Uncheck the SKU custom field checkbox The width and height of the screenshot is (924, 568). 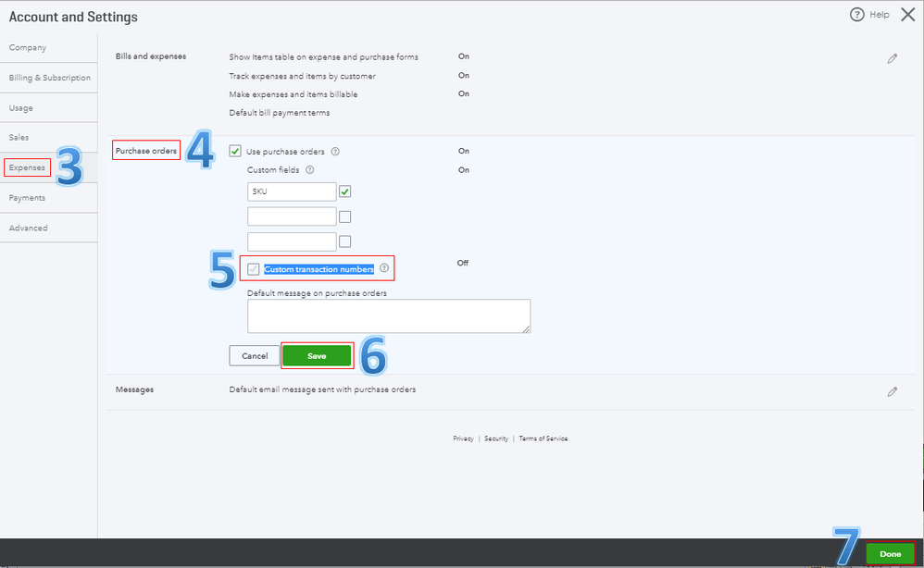click(345, 191)
